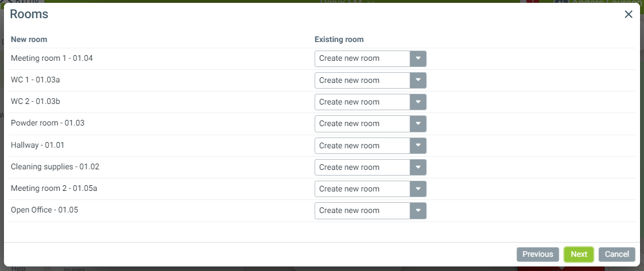Click the Next button
Viewport: 644px width, 271px height.
579,255
